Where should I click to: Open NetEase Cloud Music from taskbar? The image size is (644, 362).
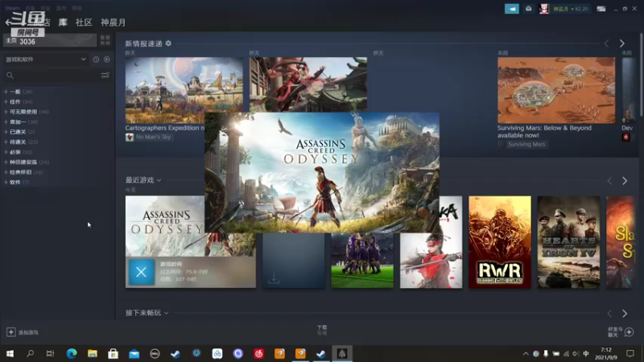point(258,353)
